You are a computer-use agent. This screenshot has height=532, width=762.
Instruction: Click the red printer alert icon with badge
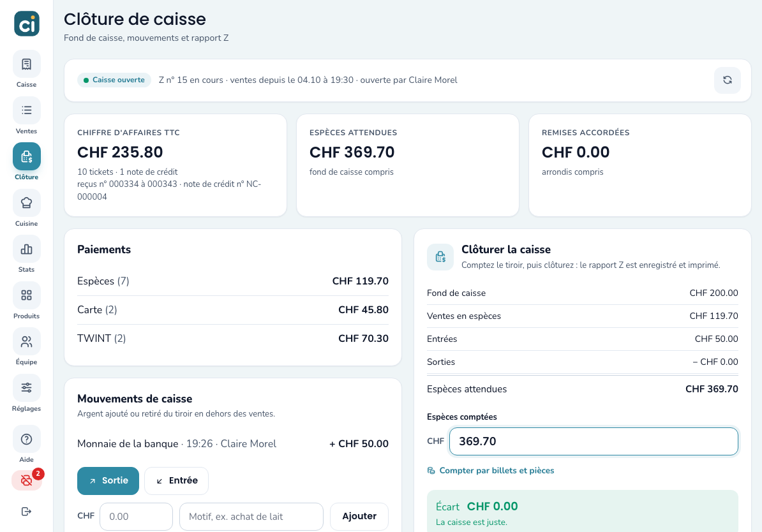pyautogui.click(x=27, y=480)
